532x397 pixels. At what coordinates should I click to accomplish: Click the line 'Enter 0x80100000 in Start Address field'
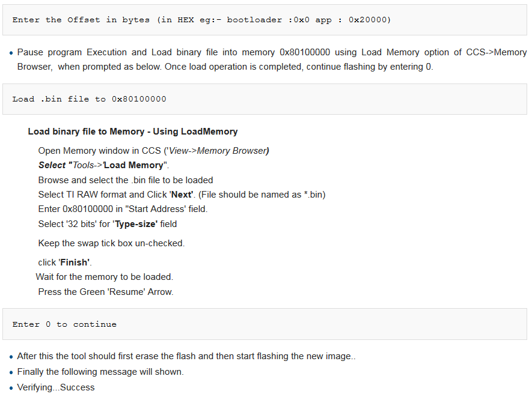point(123,209)
